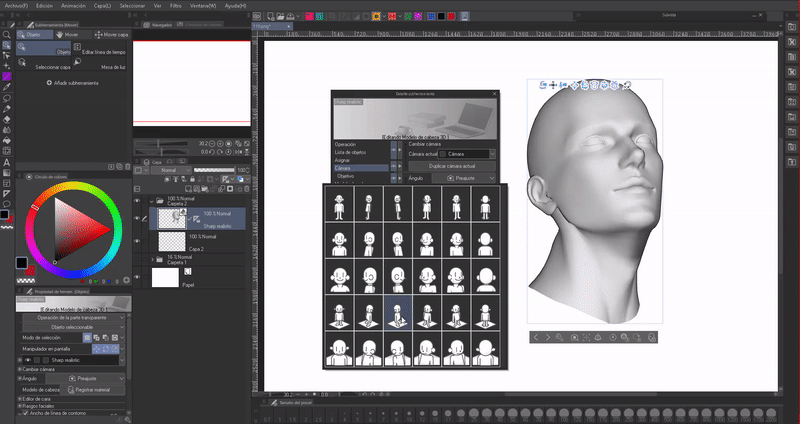Click previous arrow on 3D object launcher

(536, 338)
